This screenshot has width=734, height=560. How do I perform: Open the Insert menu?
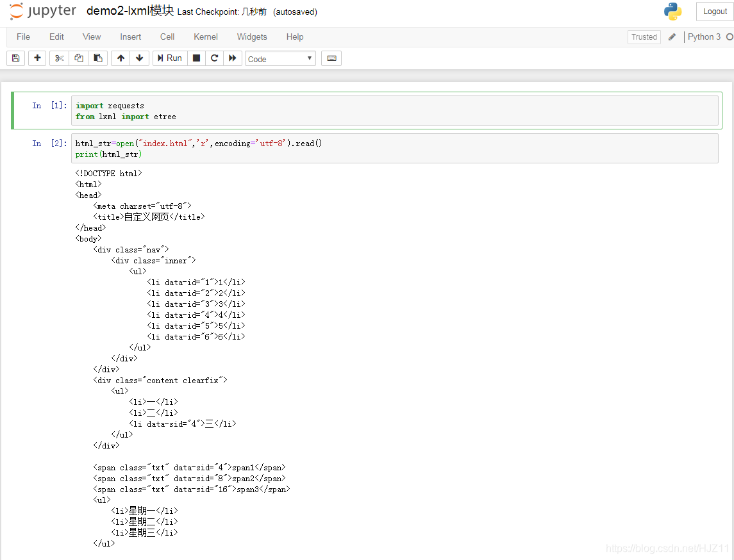tap(130, 37)
